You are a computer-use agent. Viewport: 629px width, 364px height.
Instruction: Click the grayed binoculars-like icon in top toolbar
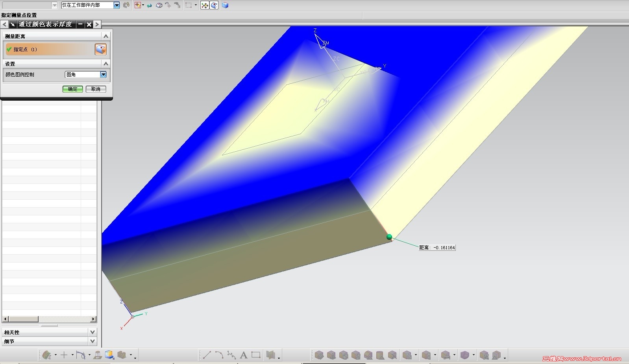pyautogui.click(x=126, y=5)
